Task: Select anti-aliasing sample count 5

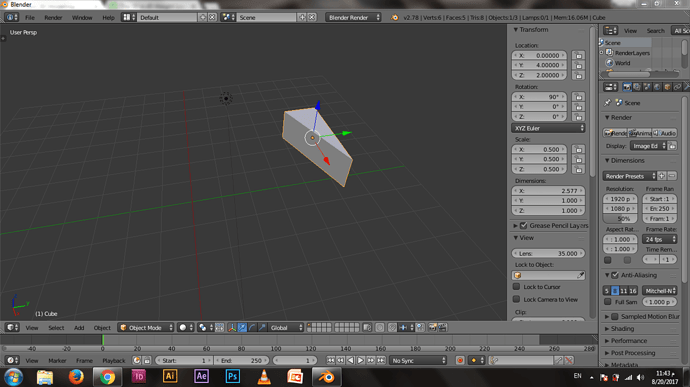Action: (x=607, y=291)
